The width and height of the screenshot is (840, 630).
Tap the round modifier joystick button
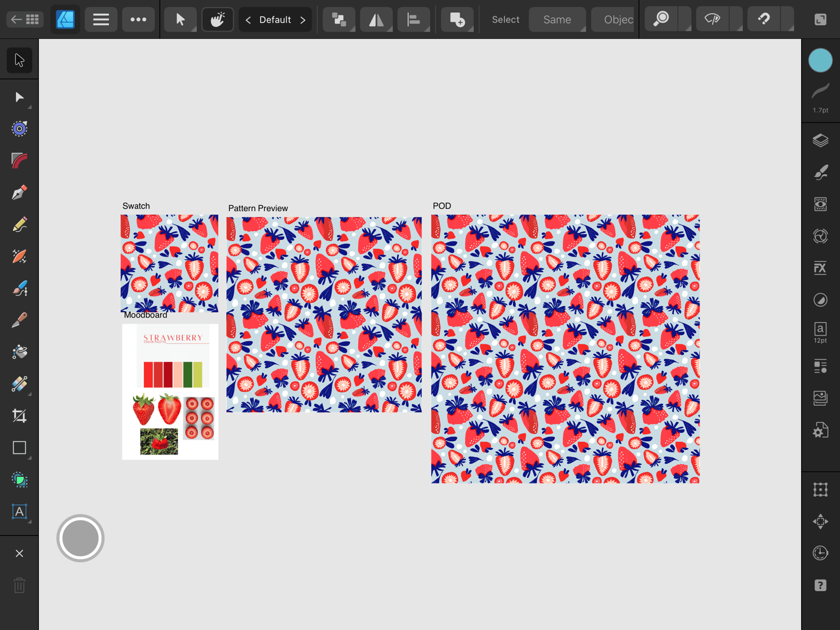click(80, 538)
